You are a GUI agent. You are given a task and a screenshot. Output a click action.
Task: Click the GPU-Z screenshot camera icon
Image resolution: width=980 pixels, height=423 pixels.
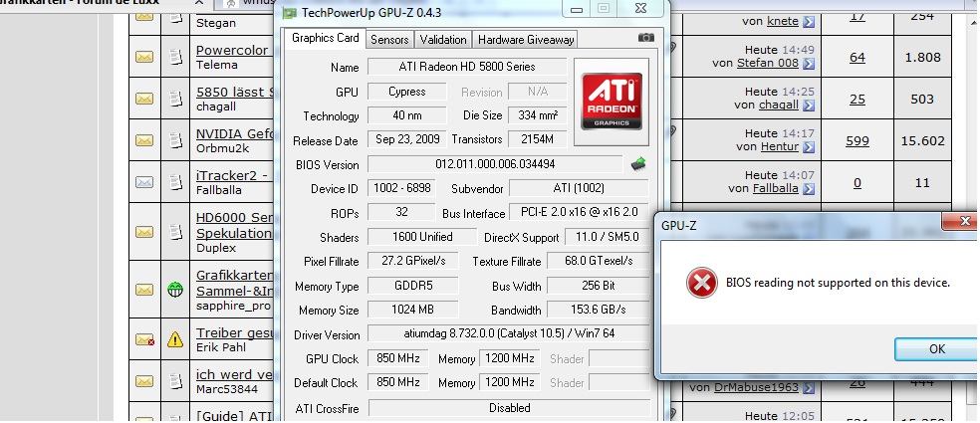646,38
